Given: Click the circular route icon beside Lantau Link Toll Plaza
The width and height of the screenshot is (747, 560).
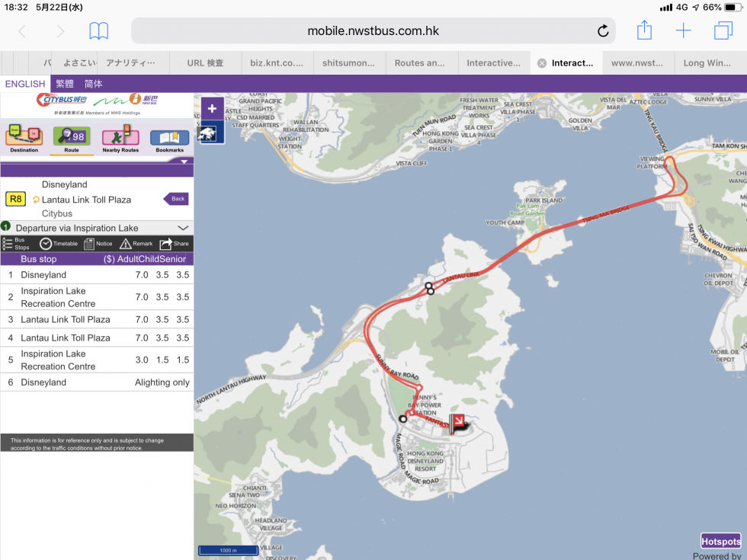Looking at the screenshot, I should 37,200.
